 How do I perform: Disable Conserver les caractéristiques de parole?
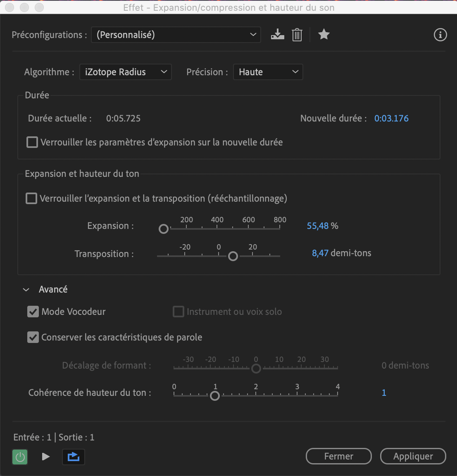33,338
